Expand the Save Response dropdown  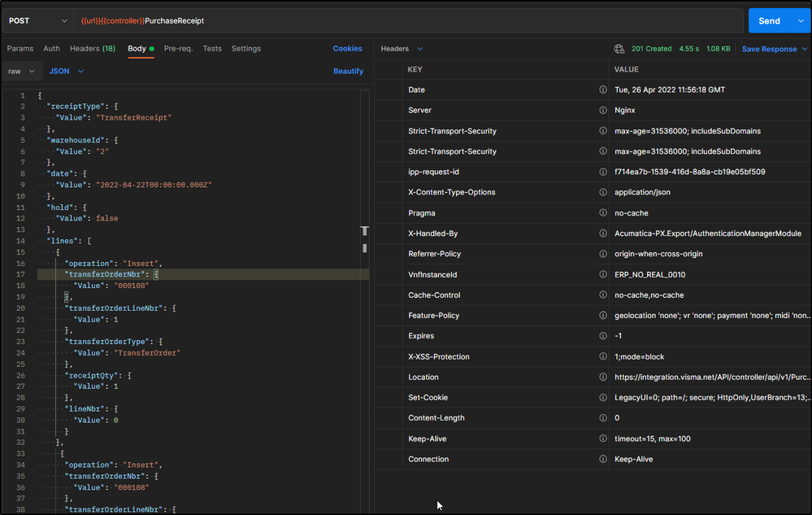pos(803,49)
